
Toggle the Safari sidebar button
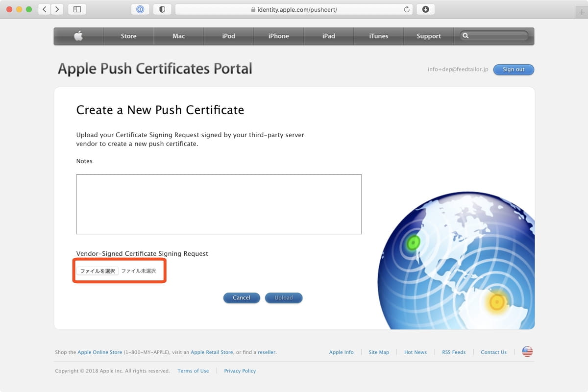(x=77, y=9)
